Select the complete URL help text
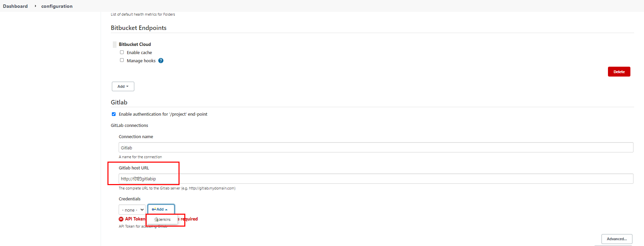Screen dimensions: 644x246 pos(177,188)
